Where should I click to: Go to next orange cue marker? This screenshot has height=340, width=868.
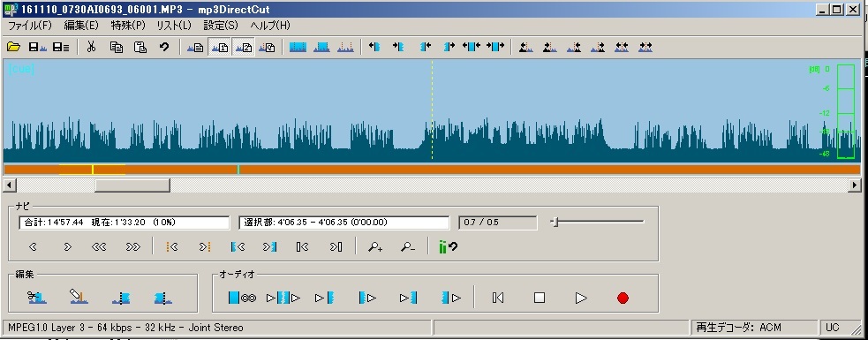click(x=205, y=247)
